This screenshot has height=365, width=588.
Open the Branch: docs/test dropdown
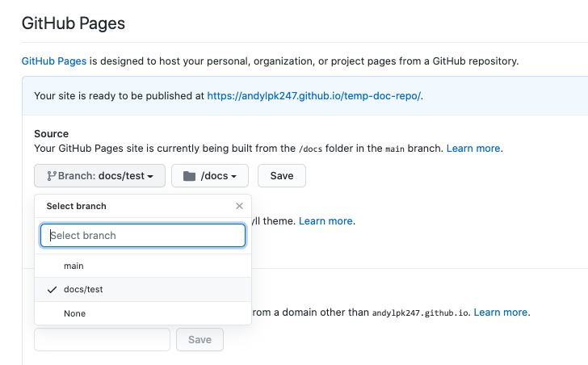click(99, 175)
